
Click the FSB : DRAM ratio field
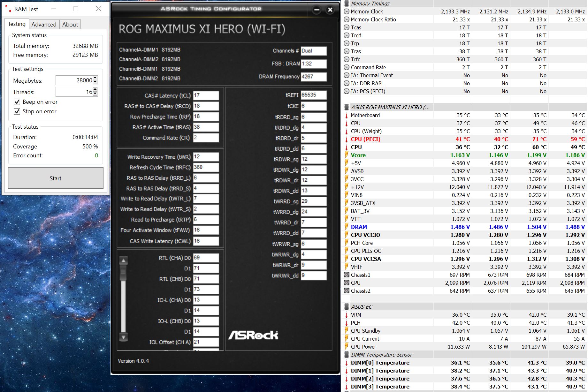tap(314, 64)
